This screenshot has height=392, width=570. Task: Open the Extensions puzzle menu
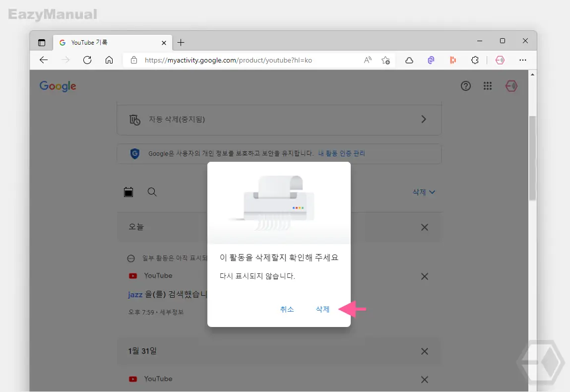point(475,60)
